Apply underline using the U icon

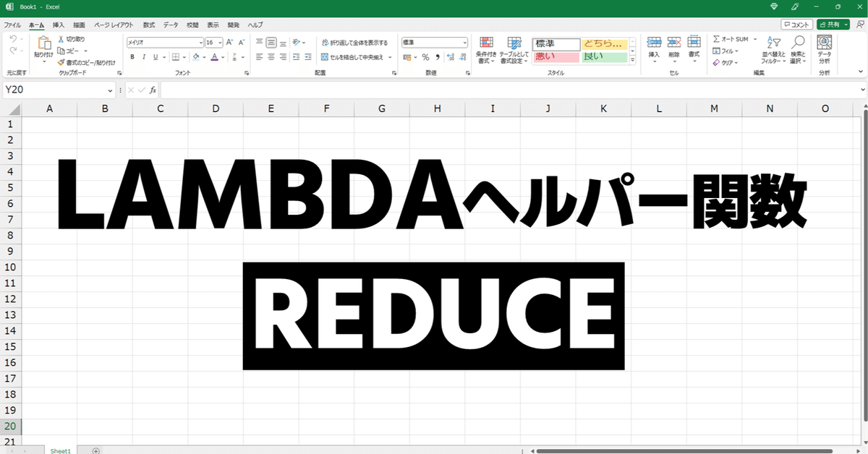(156, 57)
